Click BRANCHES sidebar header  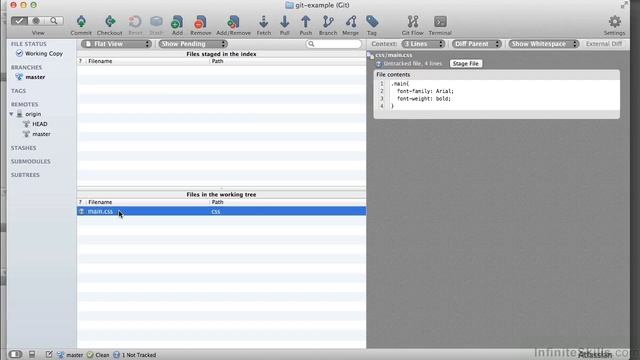click(x=26, y=67)
